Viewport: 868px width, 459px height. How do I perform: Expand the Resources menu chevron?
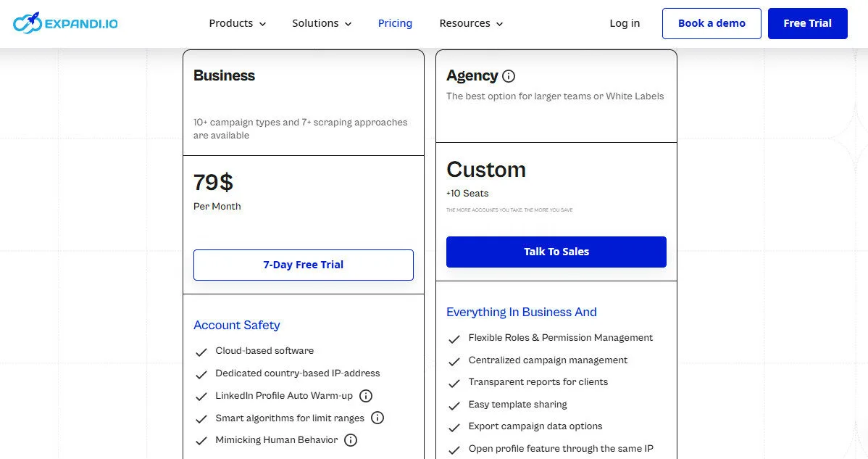(499, 24)
